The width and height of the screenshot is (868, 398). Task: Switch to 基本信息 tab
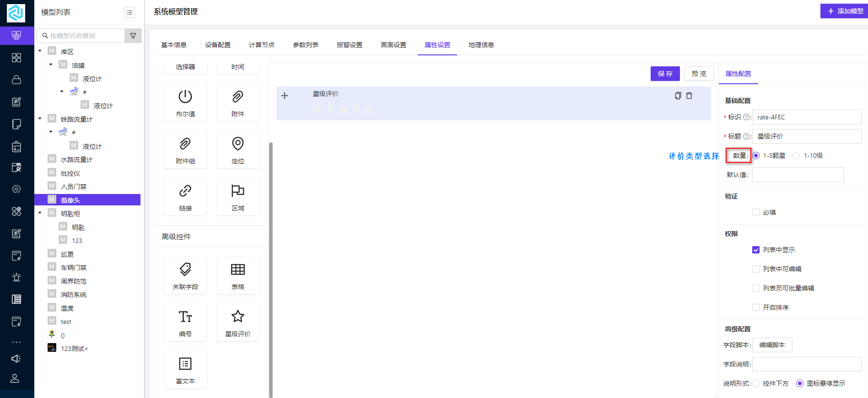[x=174, y=45]
